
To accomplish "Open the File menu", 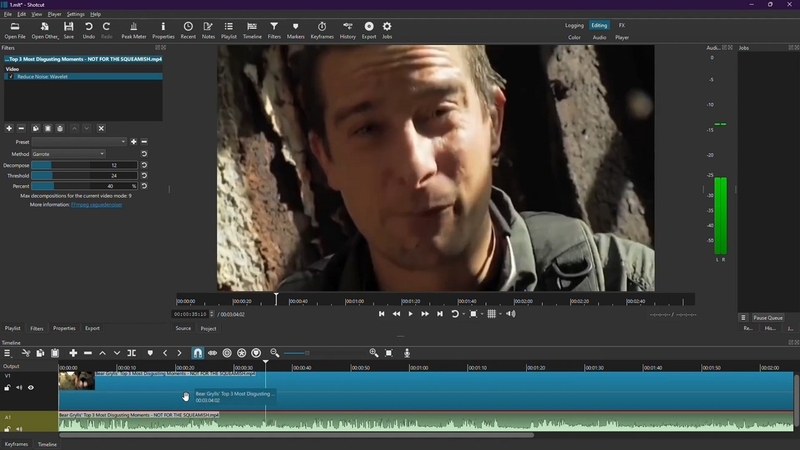I will pyautogui.click(x=8, y=14).
